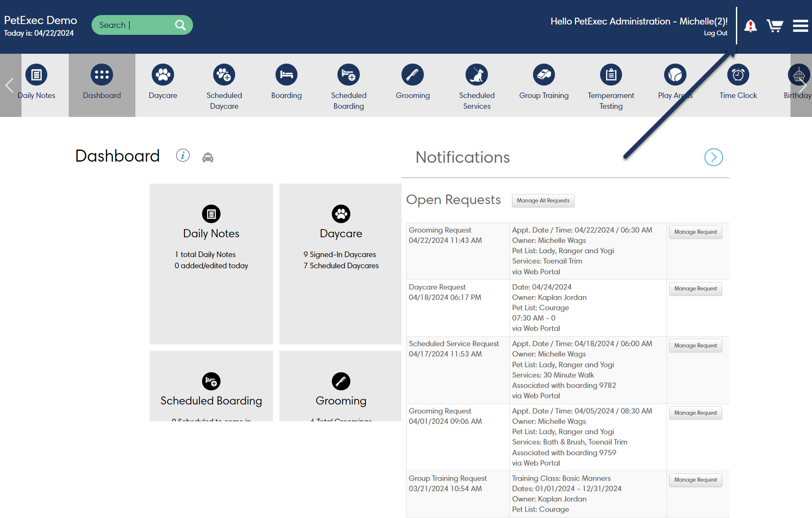The width and height of the screenshot is (812, 518).
Task: Expand the Notifications panel arrow
Action: pos(714,157)
